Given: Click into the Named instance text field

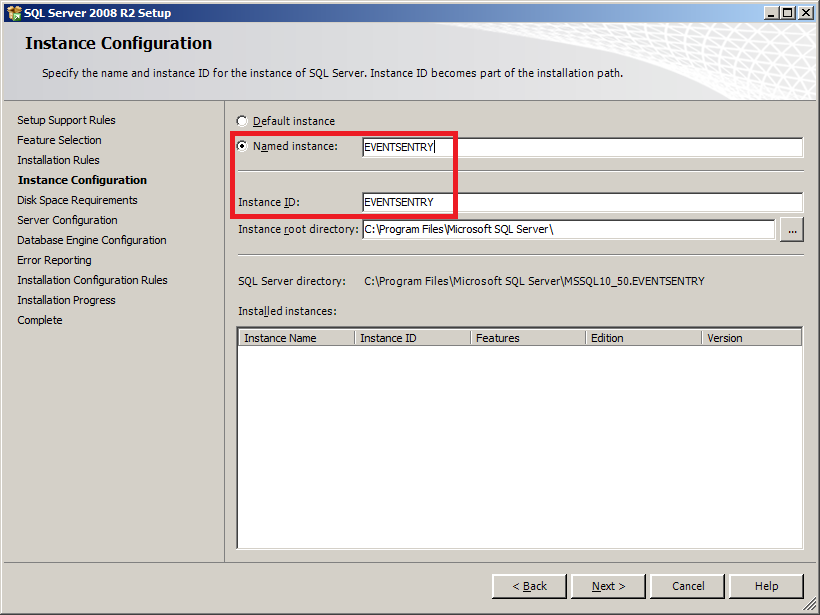Looking at the screenshot, I should click(x=582, y=147).
